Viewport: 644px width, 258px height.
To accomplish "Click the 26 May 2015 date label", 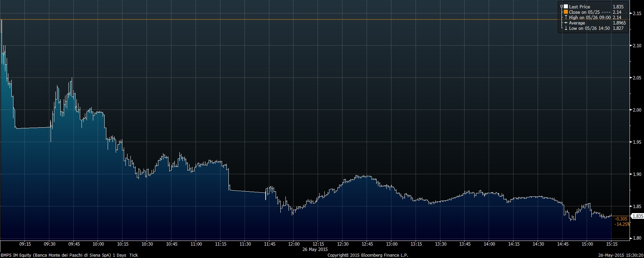I will pos(315,250).
